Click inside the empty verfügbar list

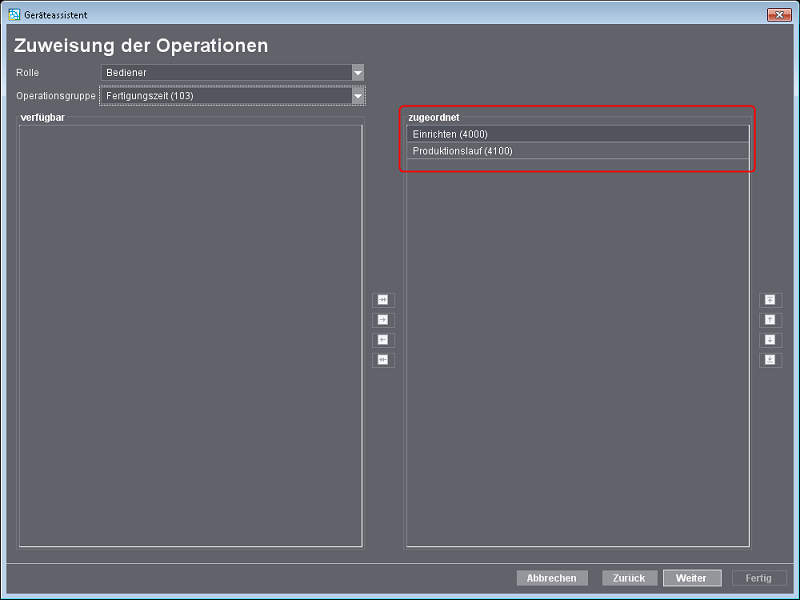(190, 335)
